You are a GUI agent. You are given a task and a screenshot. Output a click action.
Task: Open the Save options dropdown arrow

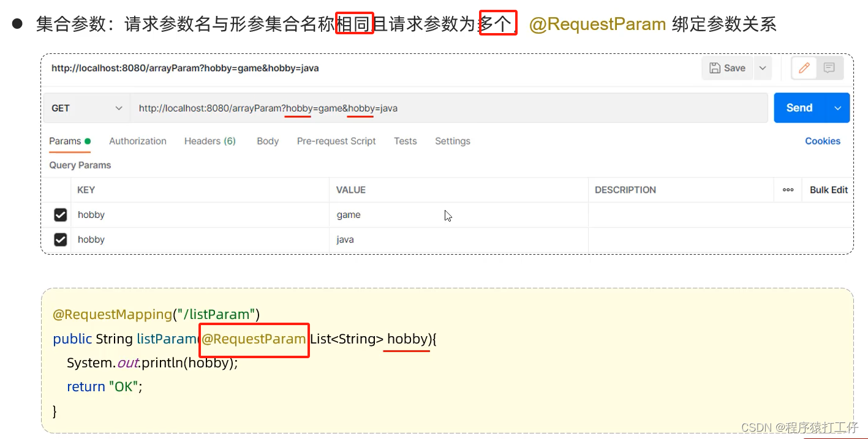[x=763, y=68]
